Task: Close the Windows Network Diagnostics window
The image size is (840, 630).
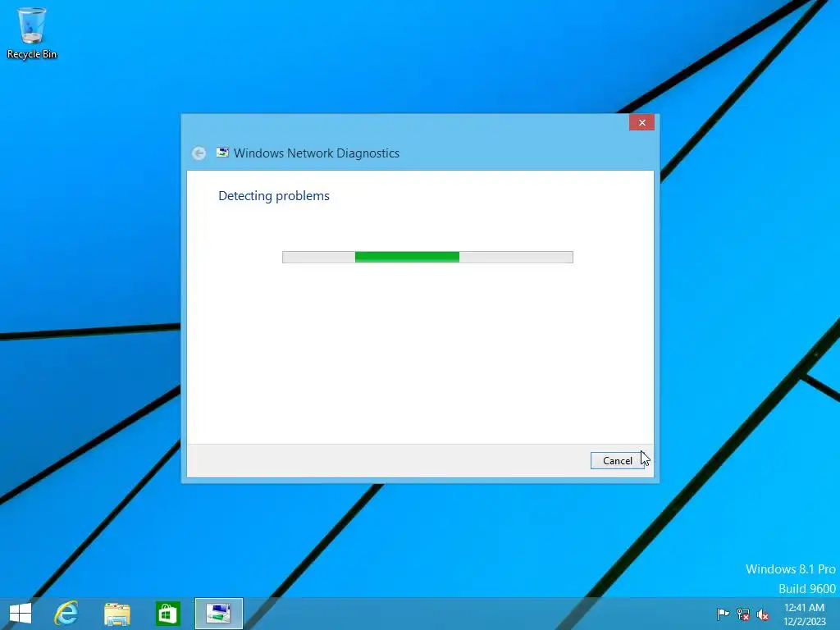Action: pyautogui.click(x=641, y=123)
